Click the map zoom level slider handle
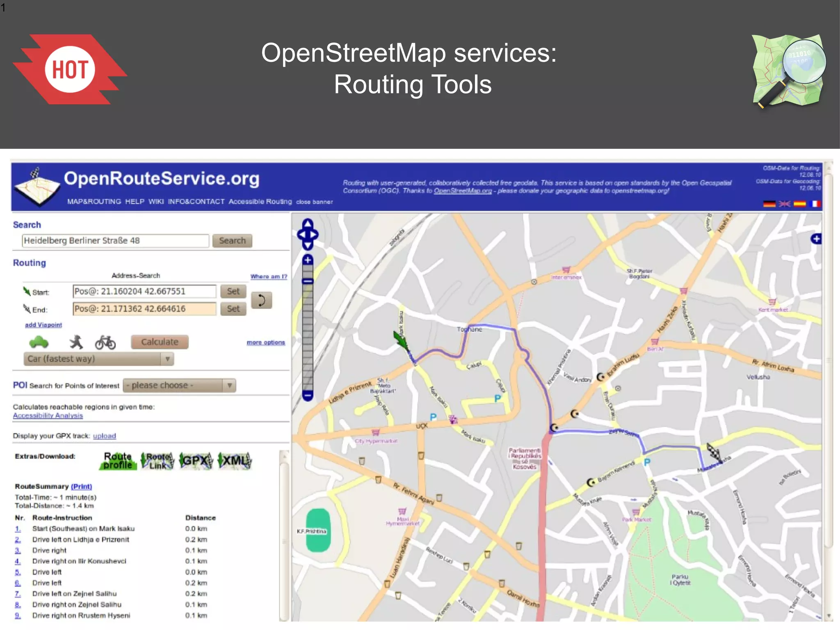 pos(308,281)
